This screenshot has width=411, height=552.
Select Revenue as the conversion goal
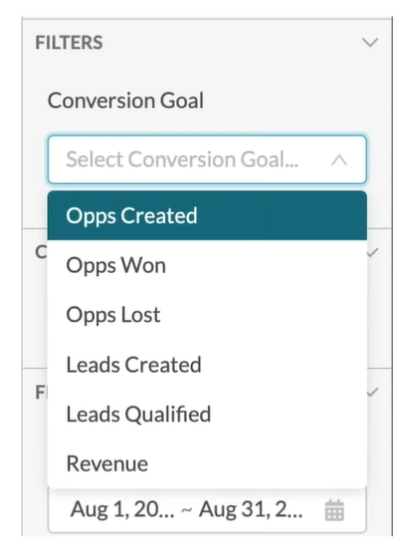pos(207,464)
